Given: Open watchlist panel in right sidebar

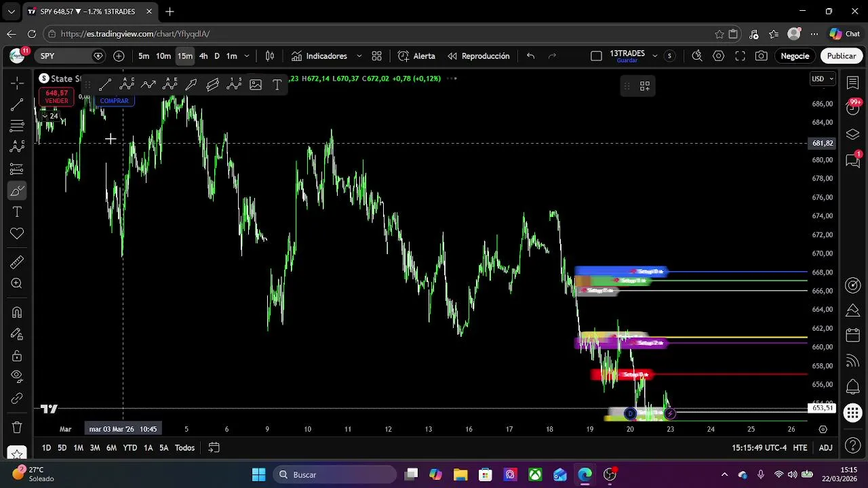Looking at the screenshot, I should [x=853, y=83].
